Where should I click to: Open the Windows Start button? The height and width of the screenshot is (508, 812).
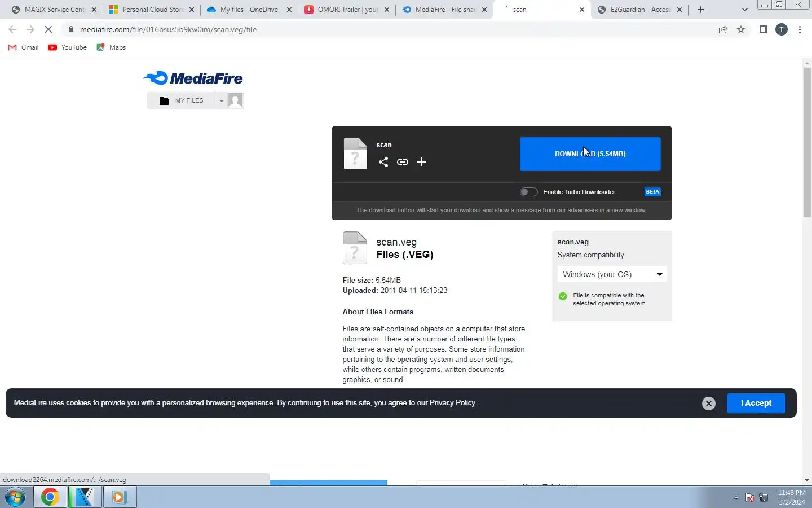[15, 497]
